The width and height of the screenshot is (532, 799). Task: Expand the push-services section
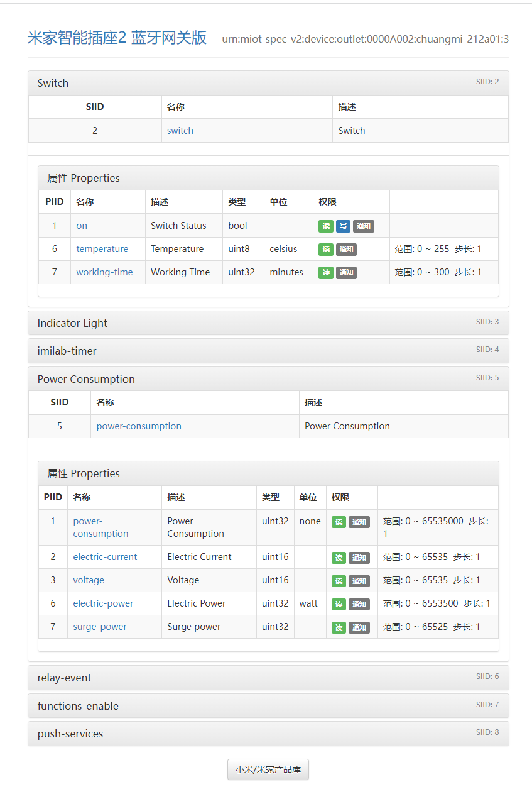[x=268, y=734]
